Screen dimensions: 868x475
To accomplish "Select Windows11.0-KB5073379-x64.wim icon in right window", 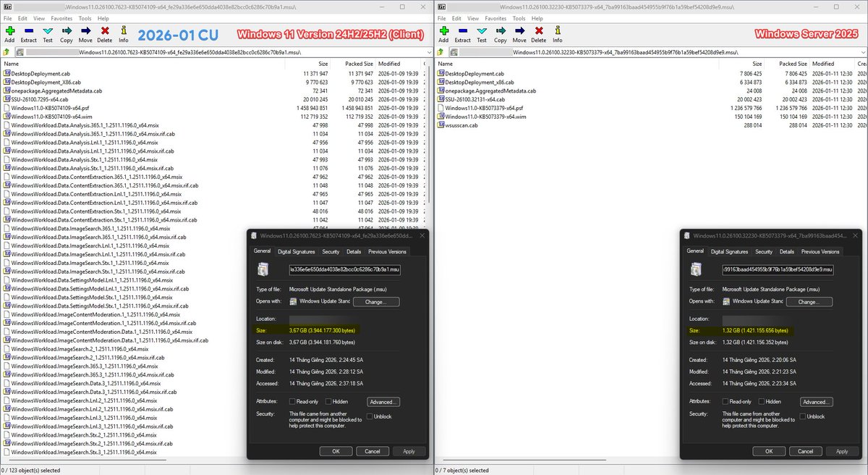I will pyautogui.click(x=441, y=116).
